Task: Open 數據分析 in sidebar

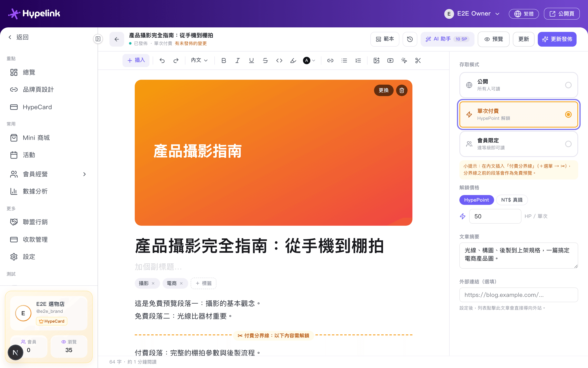Action: click(x=49, y=191)
